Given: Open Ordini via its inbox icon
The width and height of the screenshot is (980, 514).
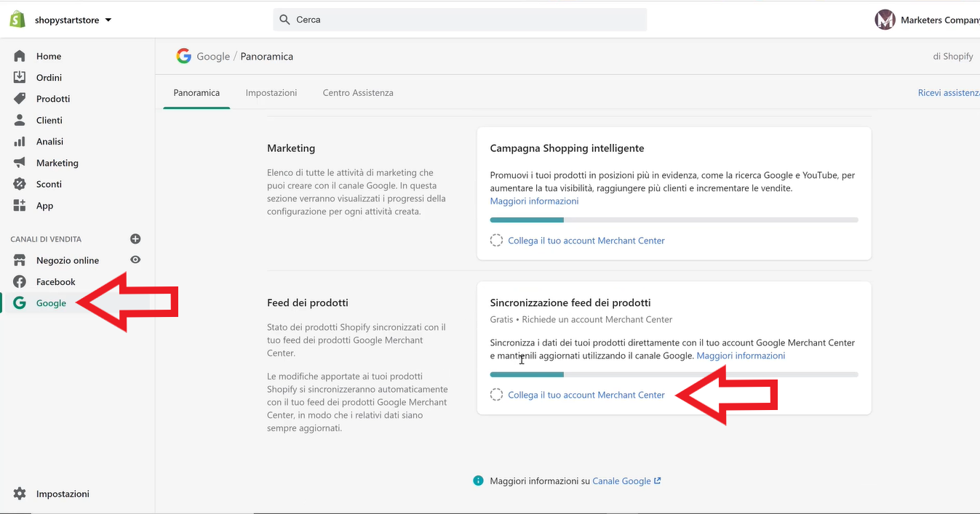Looking at the screenshot, I should [x=20, y=77].
